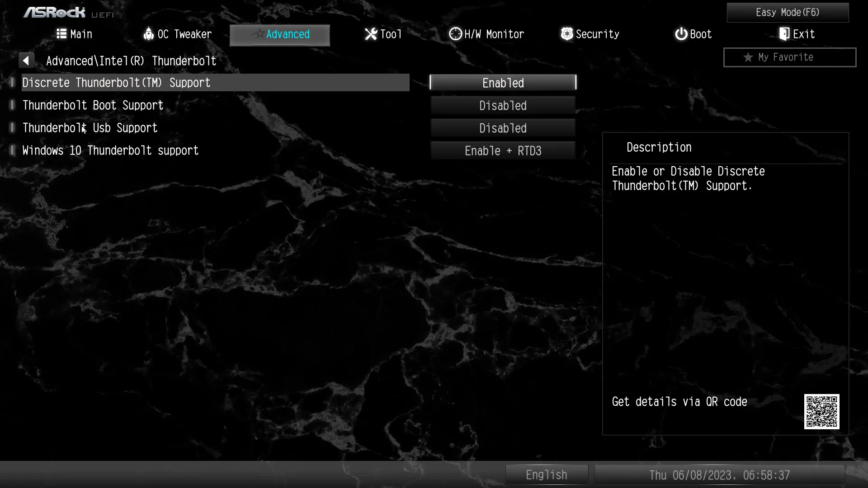Switch to Easy Mode (F6)
The image size is (868, 488).
click(788, 13)
